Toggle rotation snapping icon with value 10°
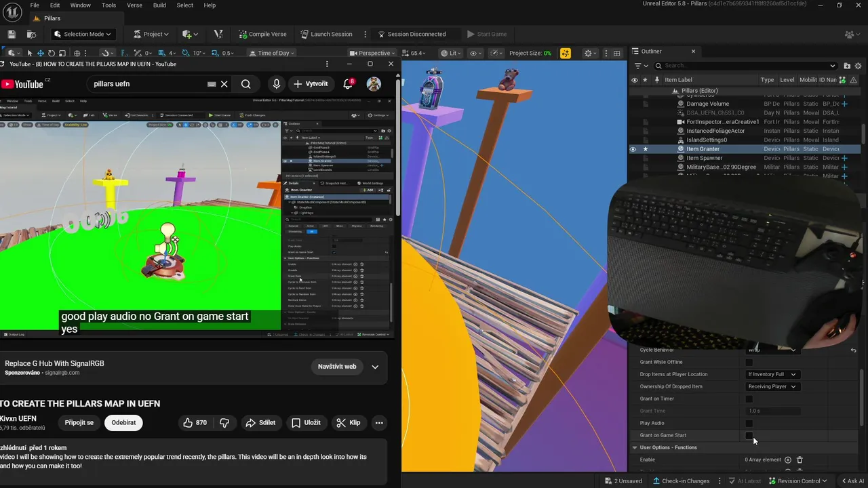Viewport: 868px width, 488px height. 185,53
